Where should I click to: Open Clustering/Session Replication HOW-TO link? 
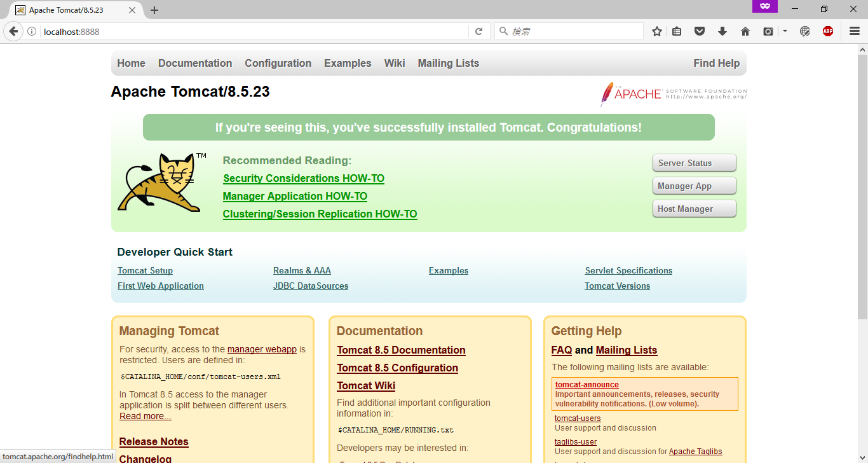(x=320, y=214)
